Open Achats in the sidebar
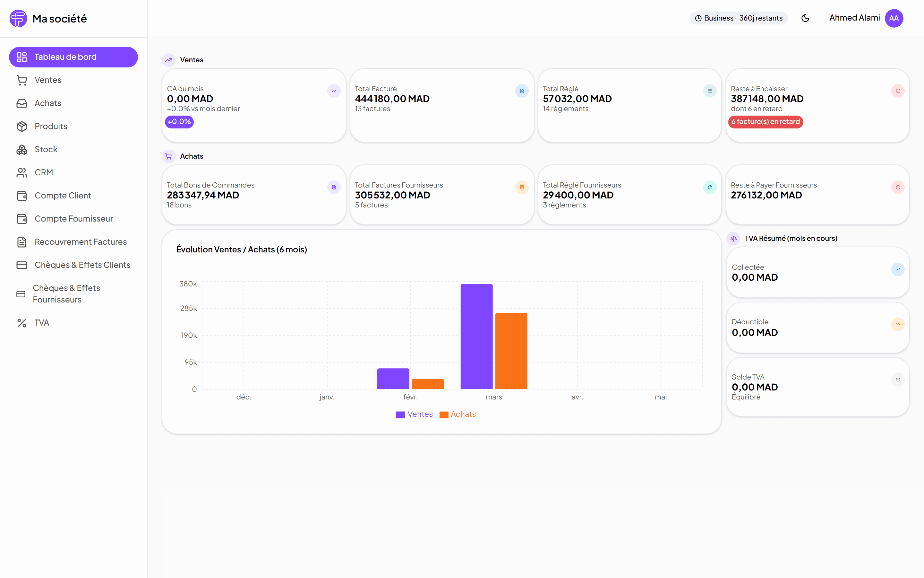 pyautogui.click(x=73, y=103)
